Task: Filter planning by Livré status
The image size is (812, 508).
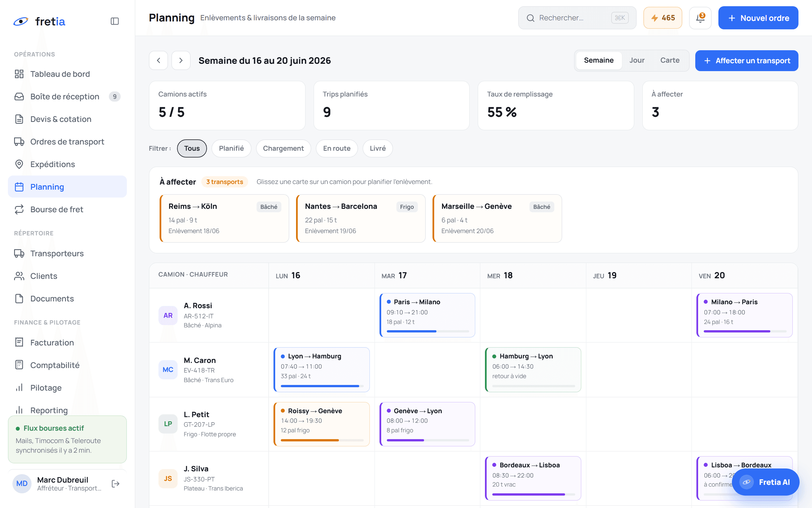Action: (378, 148)
